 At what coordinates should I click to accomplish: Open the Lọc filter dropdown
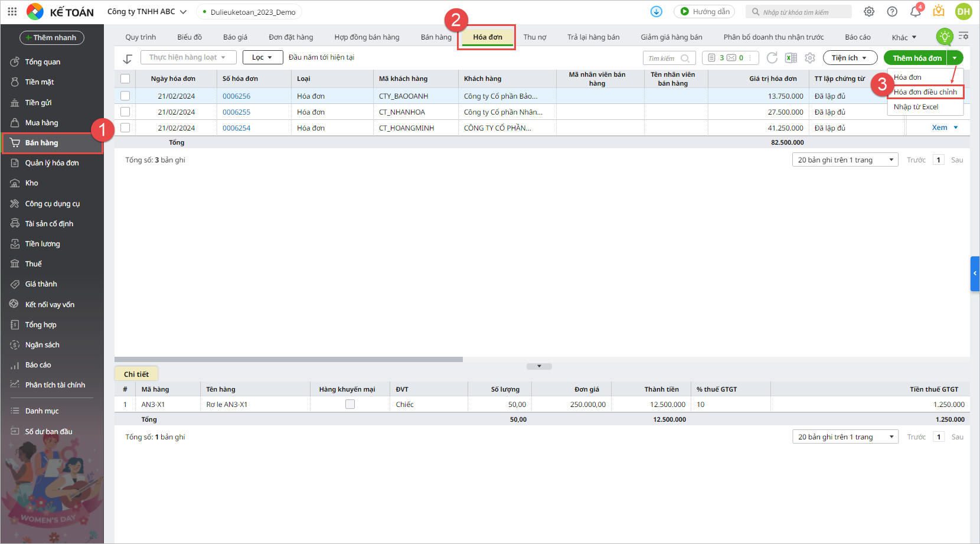pyautogui.click(x=262, y=57)
